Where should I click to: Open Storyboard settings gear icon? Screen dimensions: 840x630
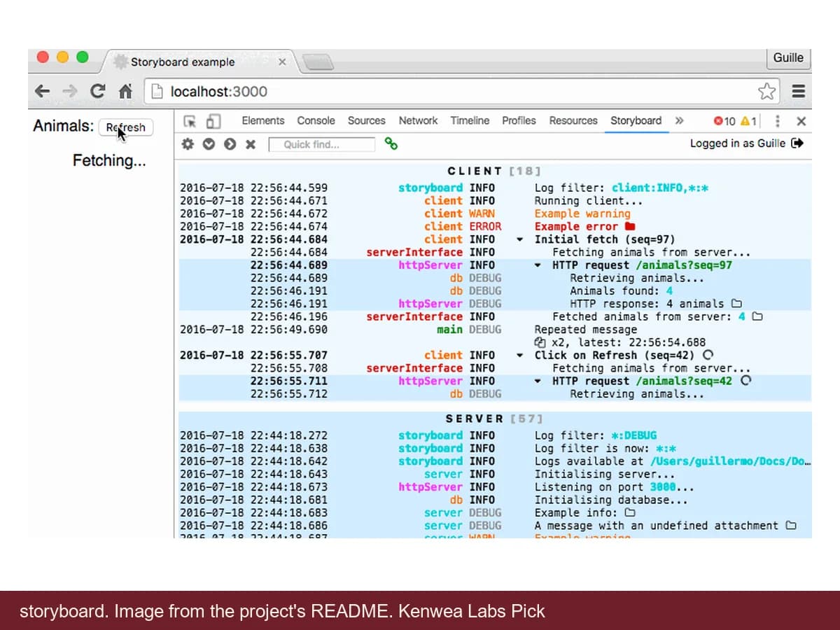coord(188,143)
